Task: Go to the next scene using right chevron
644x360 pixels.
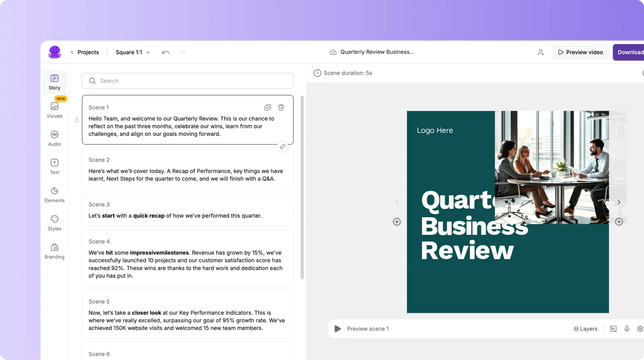Action: [x=619, y=202]
